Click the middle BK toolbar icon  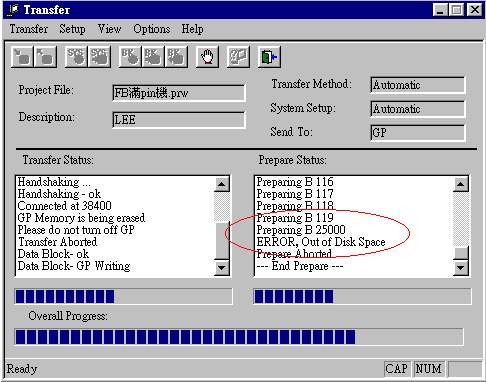pos(153,57)
